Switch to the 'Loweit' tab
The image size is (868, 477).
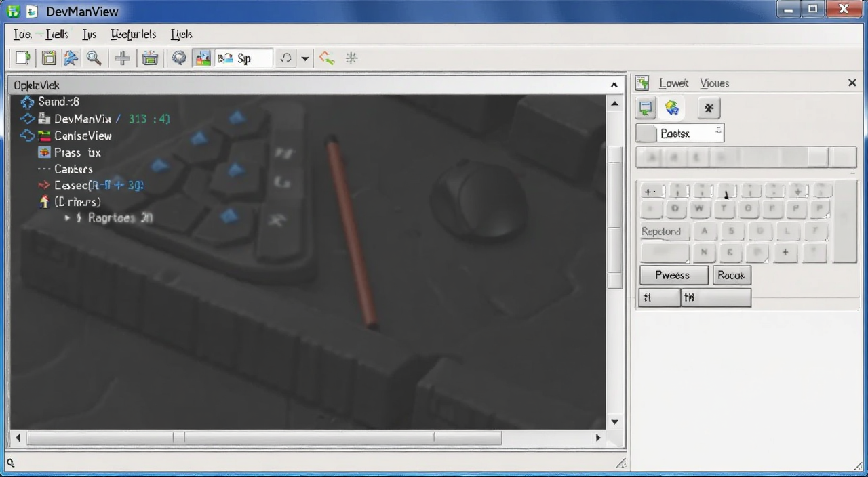point(673,83)
